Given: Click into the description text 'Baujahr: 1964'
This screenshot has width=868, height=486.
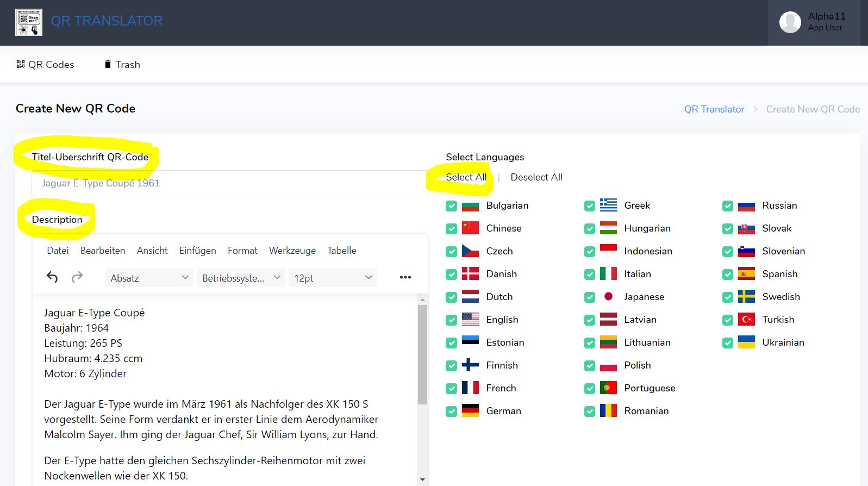Looking at the screenshot, I should [76, 328].
